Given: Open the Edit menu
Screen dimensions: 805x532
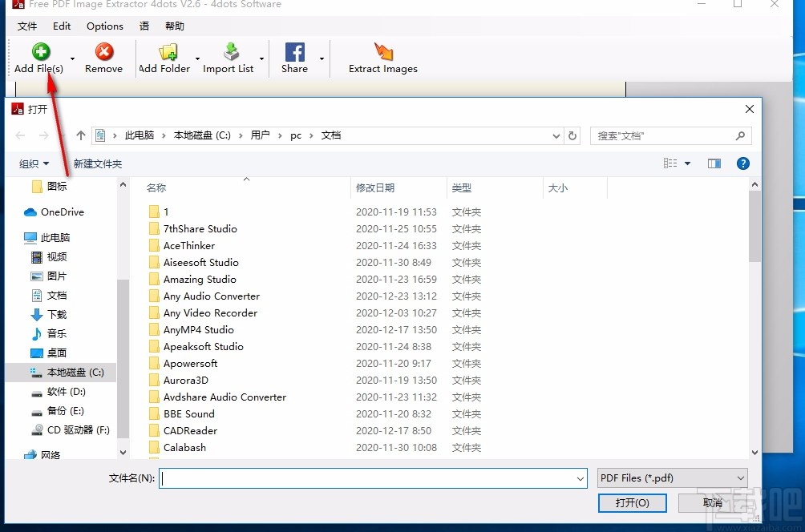Looking at the screenshot, I should 61,26.
